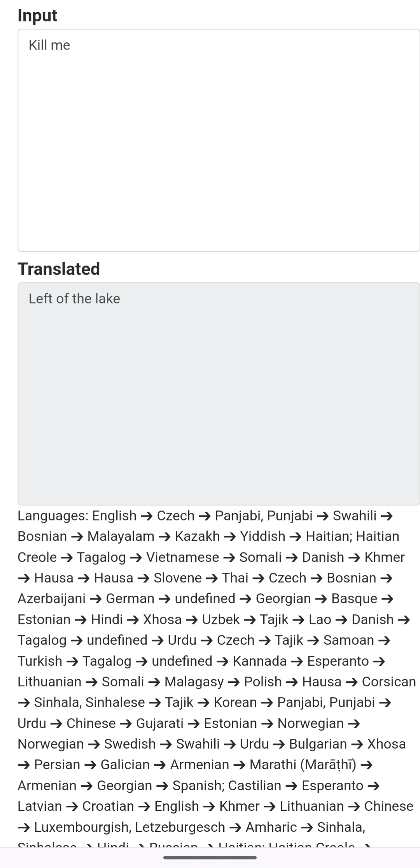
Task: Click the Spanish; Castilian language entry
Action: tap(227, 785)
